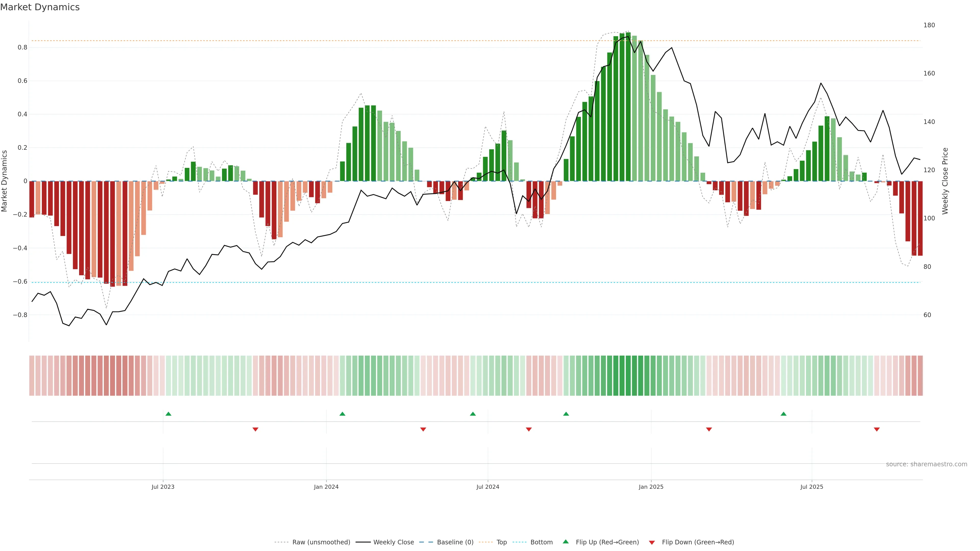Click the red flip-down triangle after Jul 2024

click(x=529, y=429)
